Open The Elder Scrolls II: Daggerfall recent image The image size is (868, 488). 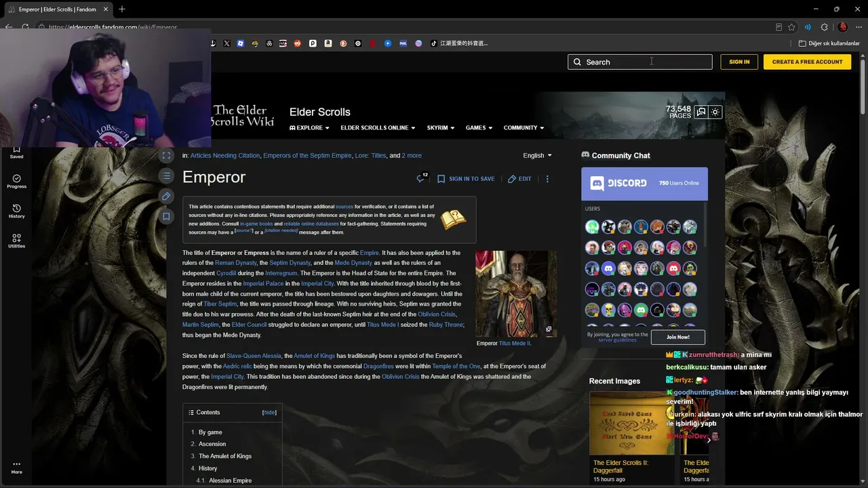(x=632, y=423)
